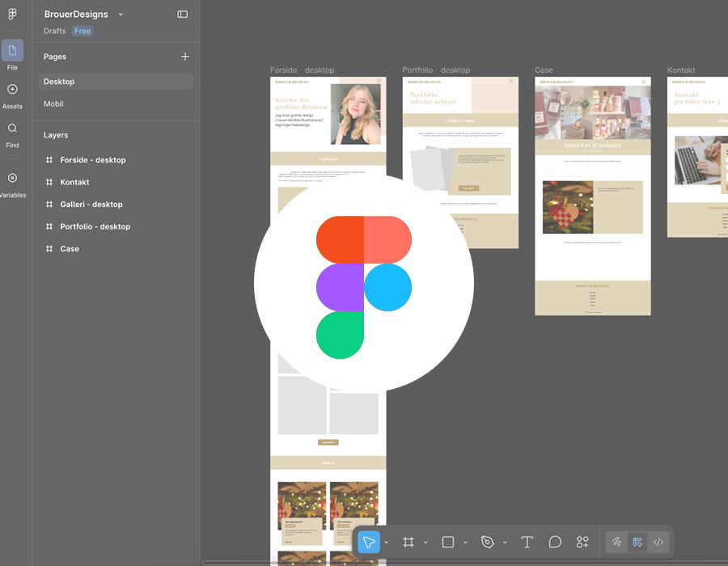The image size is (728, 566).
Task: Select the Text tool
Action: point(527,543)
